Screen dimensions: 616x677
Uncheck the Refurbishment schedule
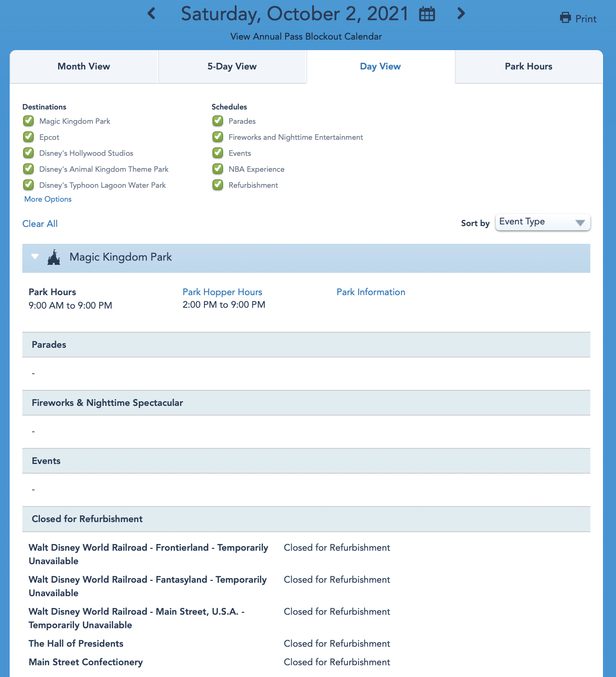click(x=218, y=185)
